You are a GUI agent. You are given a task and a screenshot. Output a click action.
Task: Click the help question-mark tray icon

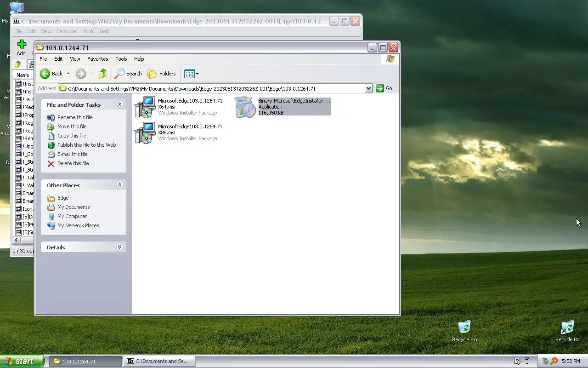click(x=517, y=361)
